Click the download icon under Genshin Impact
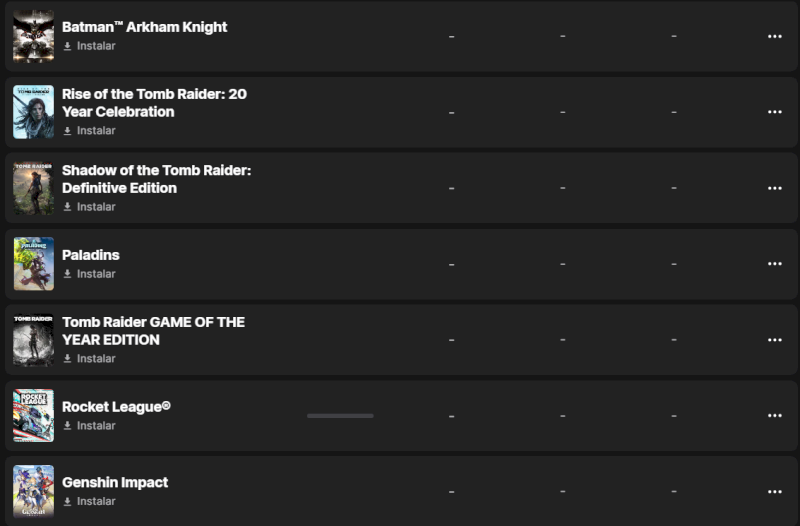Screen dimensions: 800x526 pos(68,501)
